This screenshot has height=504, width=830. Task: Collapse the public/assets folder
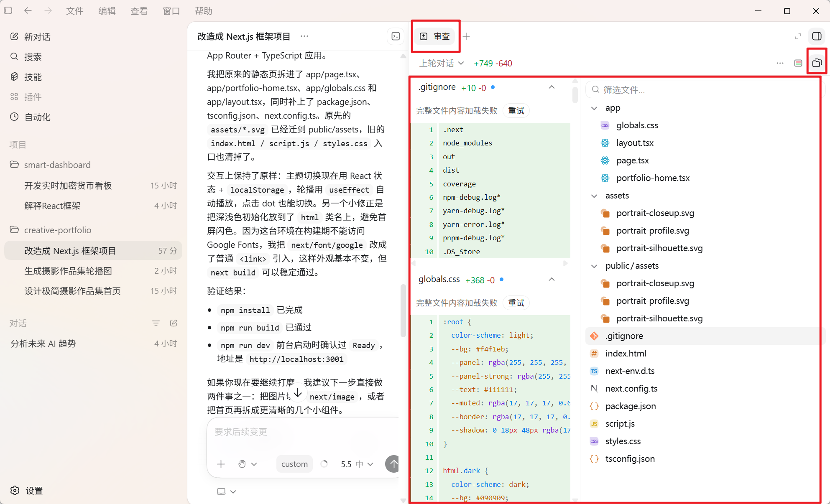click(594, 266)
